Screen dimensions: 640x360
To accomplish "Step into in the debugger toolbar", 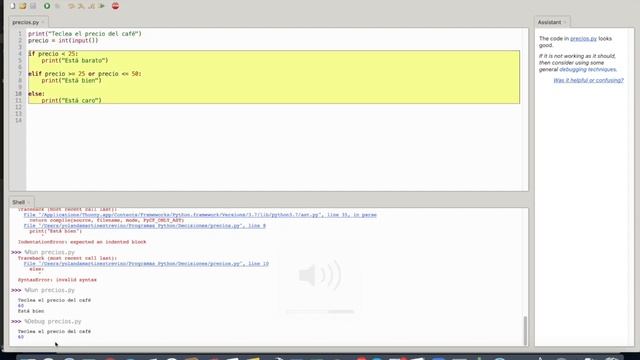I will 81,6.
